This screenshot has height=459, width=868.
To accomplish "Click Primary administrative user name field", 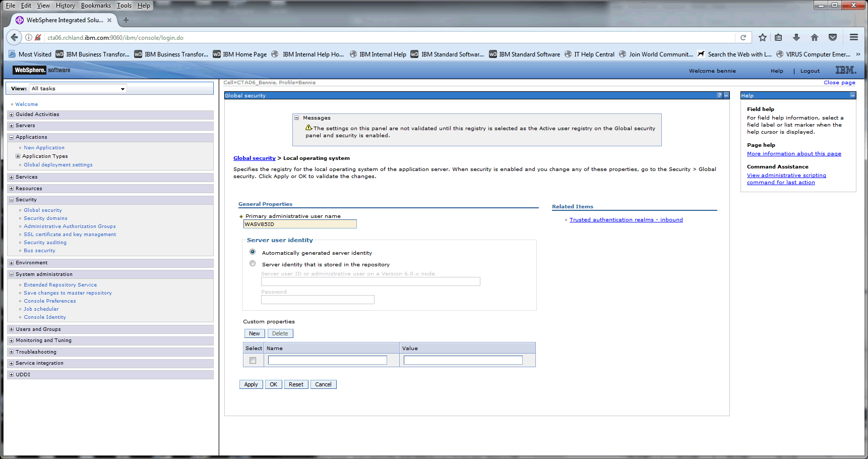I will [x=300, y=224].
